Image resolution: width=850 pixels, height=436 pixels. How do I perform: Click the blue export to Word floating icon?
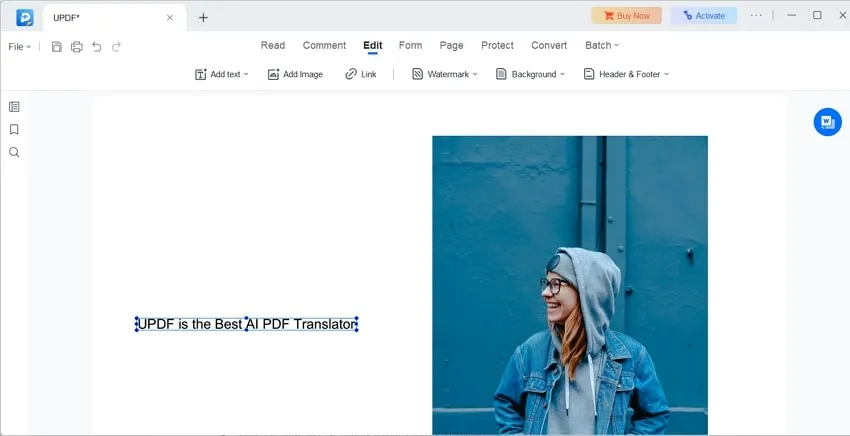pyautogui.click(x=827, y=122)
